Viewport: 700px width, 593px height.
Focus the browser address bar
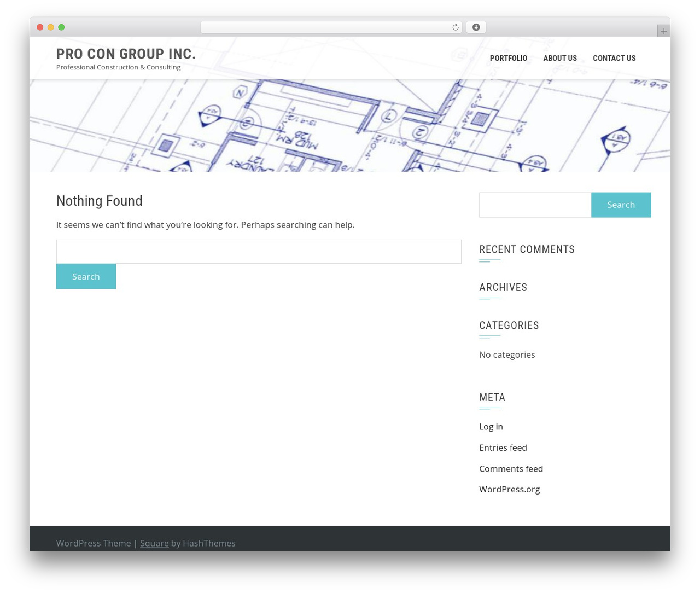[x=331, y=27]
